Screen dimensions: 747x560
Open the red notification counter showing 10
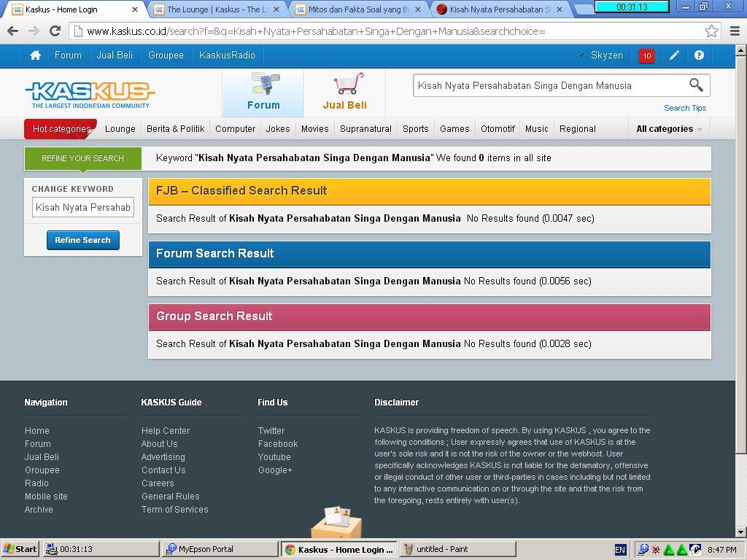click(646, 55)
